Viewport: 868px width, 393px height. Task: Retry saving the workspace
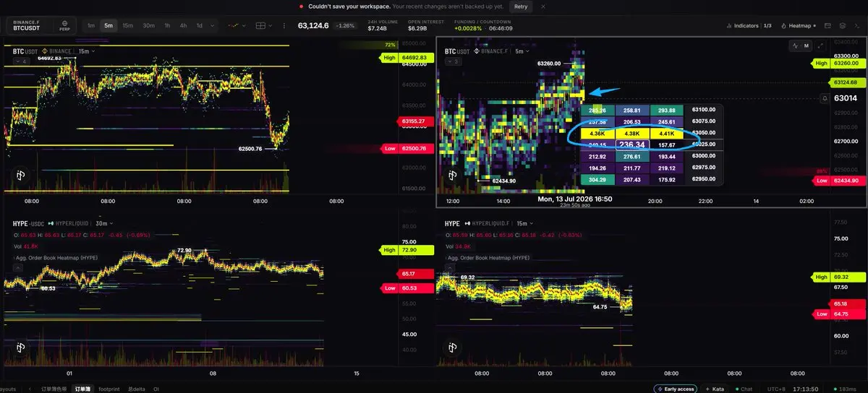pyautogui.click(x=520, y=6)
